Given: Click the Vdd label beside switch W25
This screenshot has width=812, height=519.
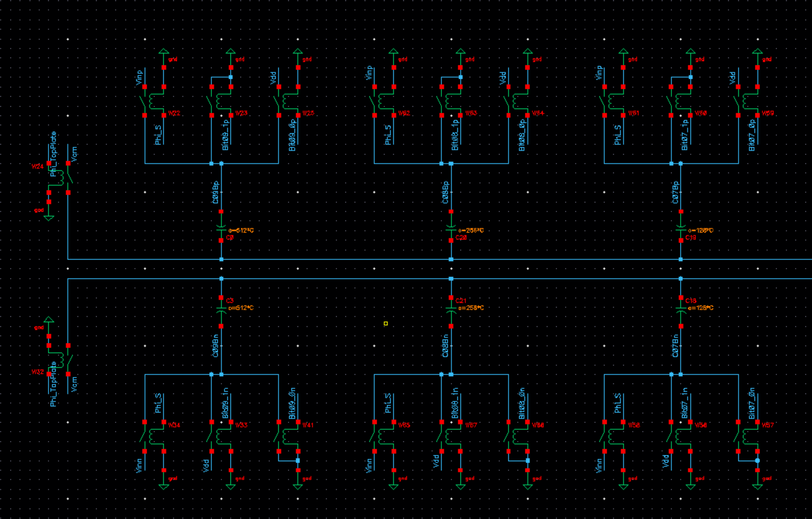Looking at the screenshot, I should (273, 78).
